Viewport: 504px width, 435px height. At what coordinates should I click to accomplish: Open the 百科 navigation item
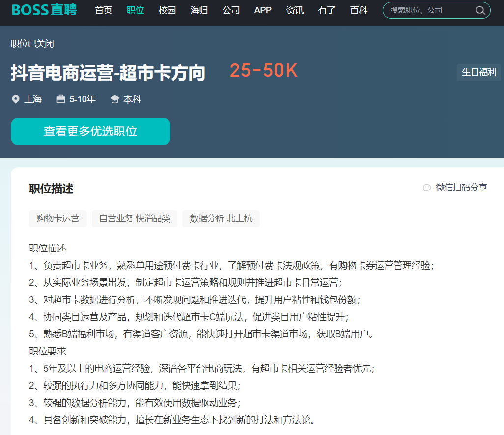point(359,10)
